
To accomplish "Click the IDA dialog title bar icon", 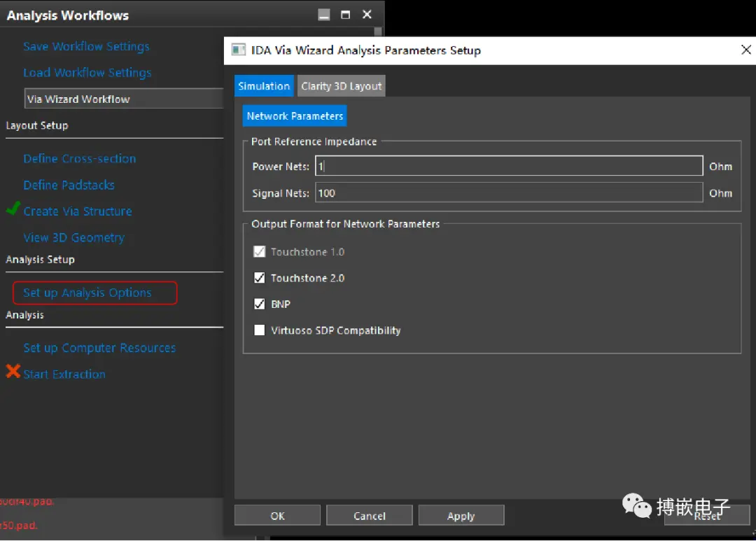I will 239,50.
